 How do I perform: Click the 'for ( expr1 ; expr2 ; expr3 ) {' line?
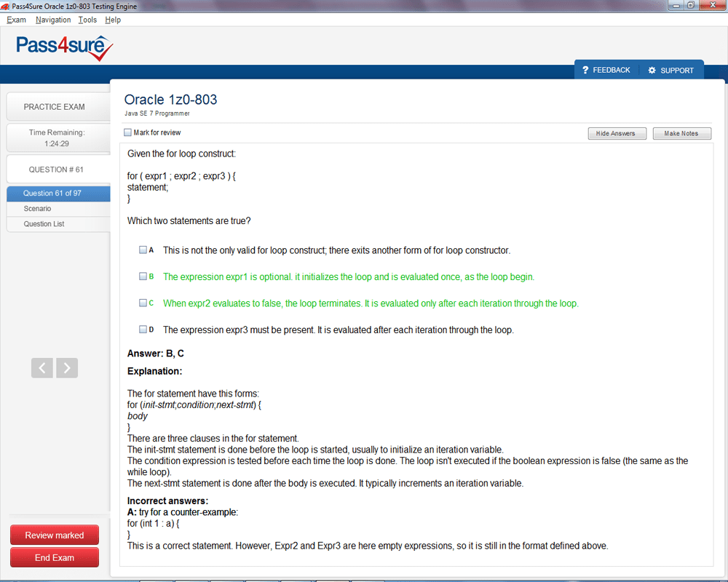tap(181, 176)
